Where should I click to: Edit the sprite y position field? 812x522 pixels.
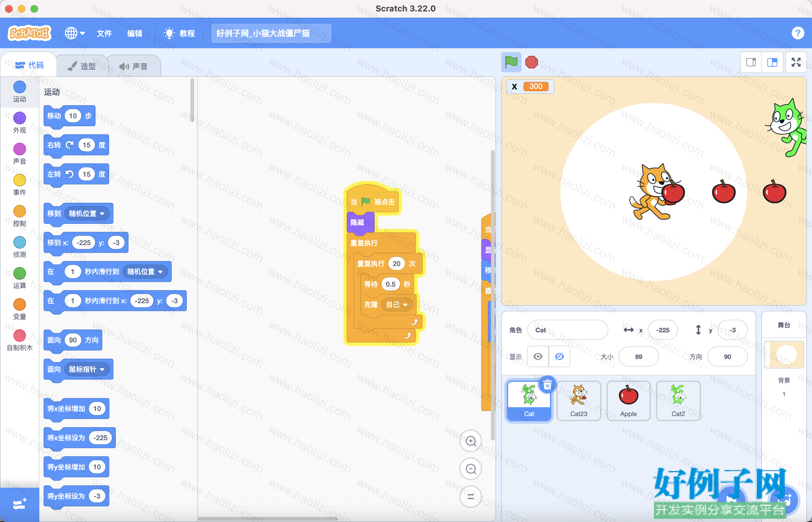[x=732, y=330]
